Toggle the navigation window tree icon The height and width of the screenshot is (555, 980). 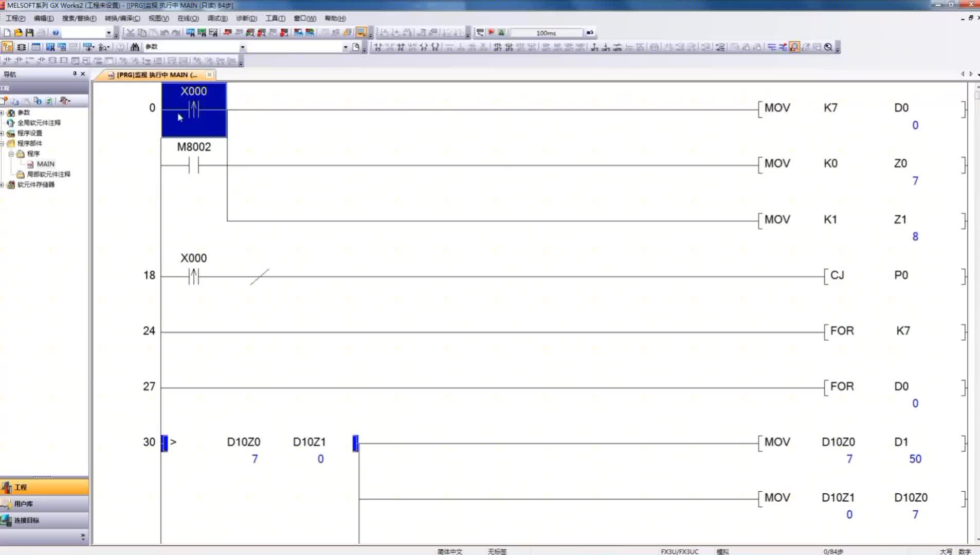[7, 47]
